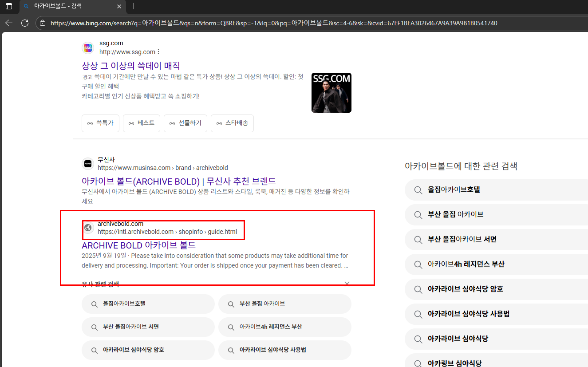The image size is (588, 367).
Task: Select 부산 올집 아카이브 in the right related searches list
Action: 496,214
